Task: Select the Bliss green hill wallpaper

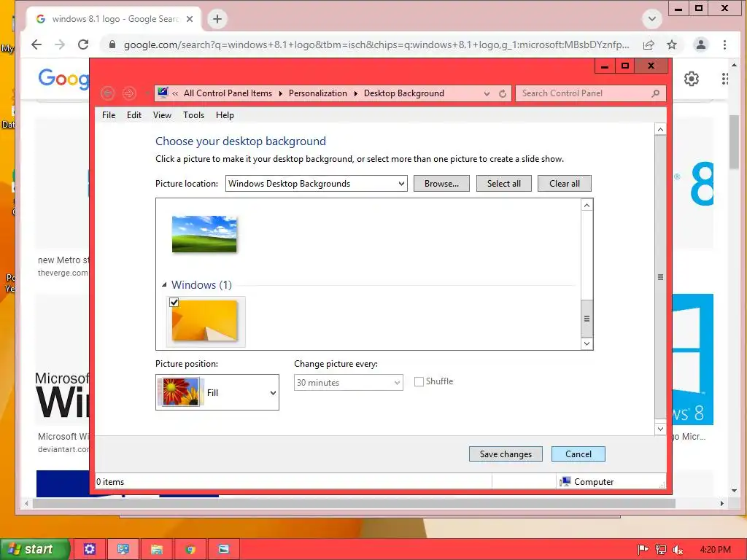Action: tap(204, 234)
